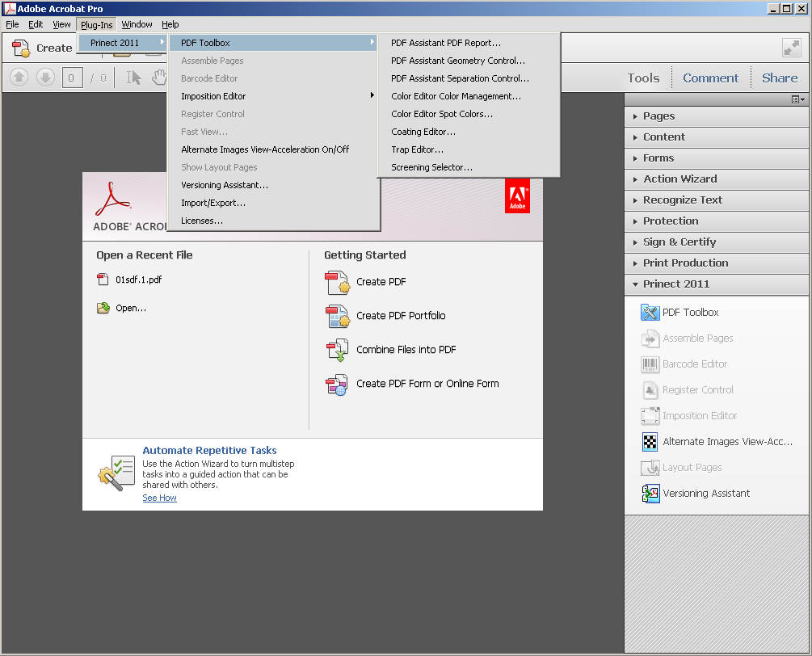Click the PDF Toolbox icon in Prinect panel
This screenshot has width=812, height=656.
[650, 312]
